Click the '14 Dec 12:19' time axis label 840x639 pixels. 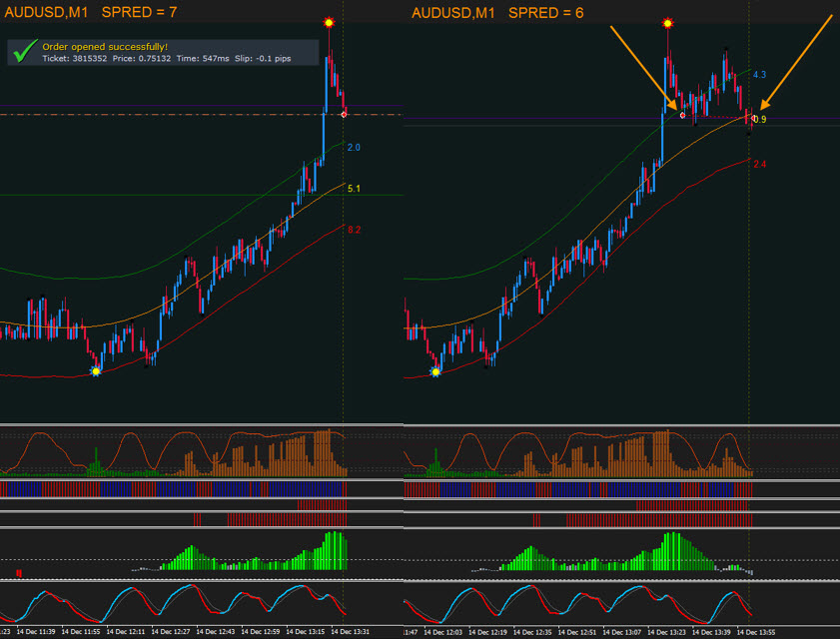[x=488, y=632]
